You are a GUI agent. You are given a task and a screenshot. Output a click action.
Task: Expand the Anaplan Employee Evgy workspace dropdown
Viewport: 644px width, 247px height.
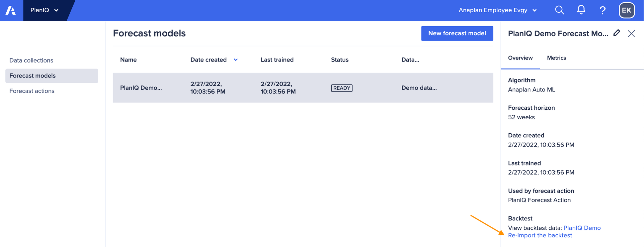(497, 10)
